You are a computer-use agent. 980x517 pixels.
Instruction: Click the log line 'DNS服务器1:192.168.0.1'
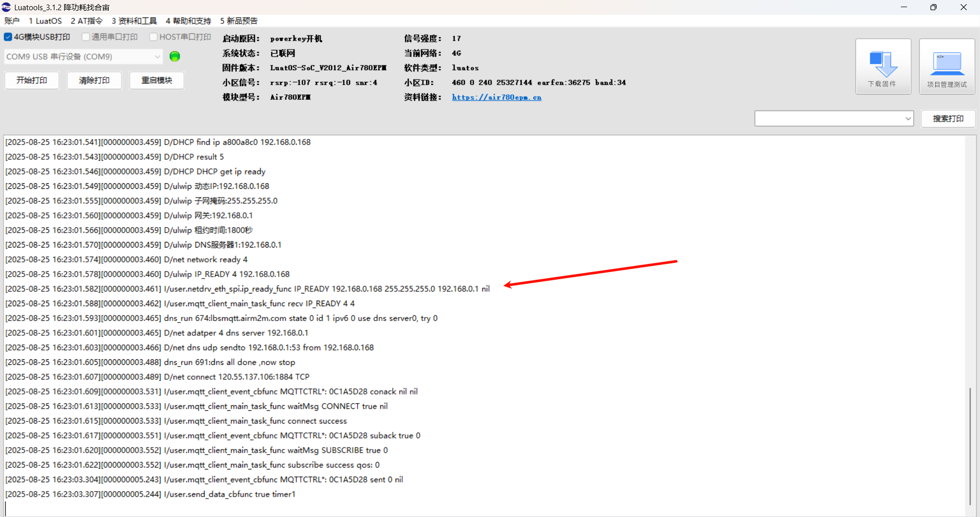(143, 245)
